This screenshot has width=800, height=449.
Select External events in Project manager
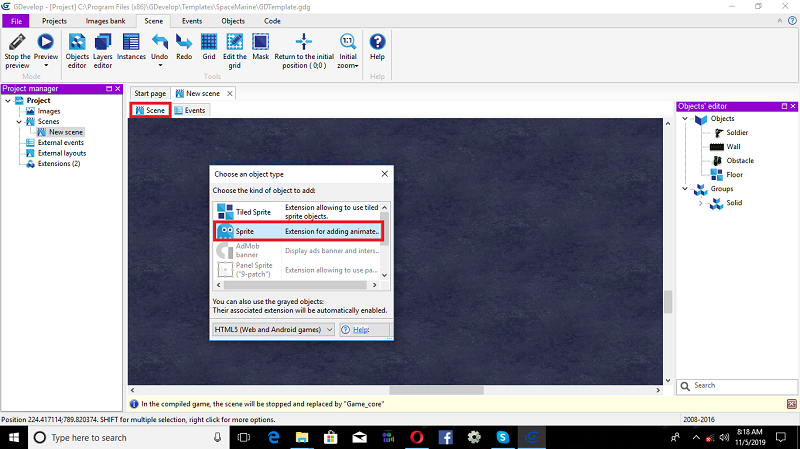(61, 142)
